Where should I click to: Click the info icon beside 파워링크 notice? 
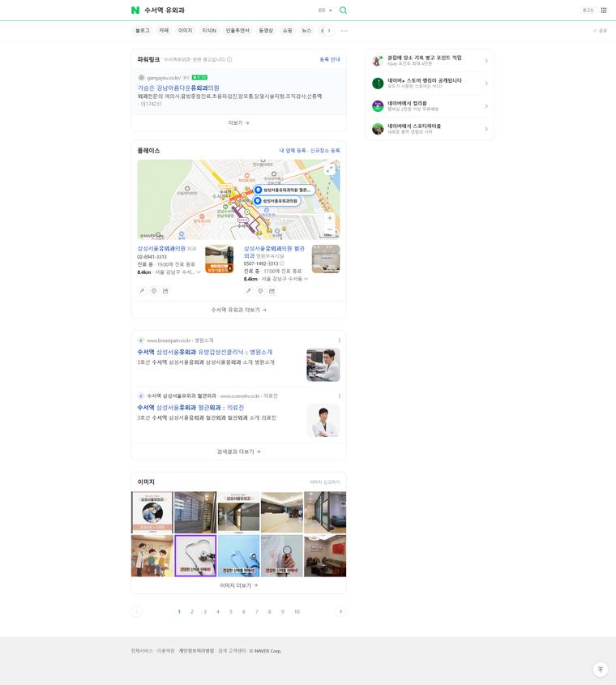tap(229, 59)
